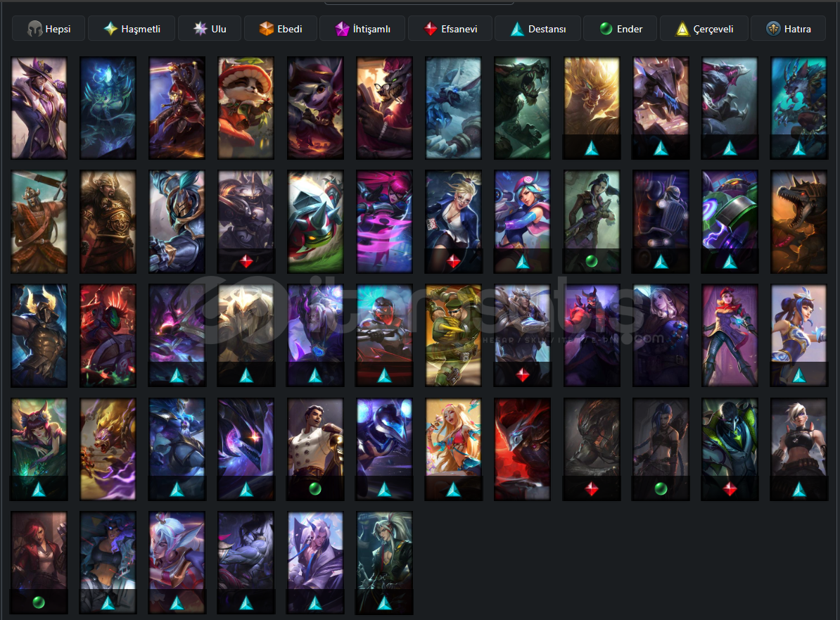Open the mushroom-hat Teemo skin thumbnail

coord(246,108)
